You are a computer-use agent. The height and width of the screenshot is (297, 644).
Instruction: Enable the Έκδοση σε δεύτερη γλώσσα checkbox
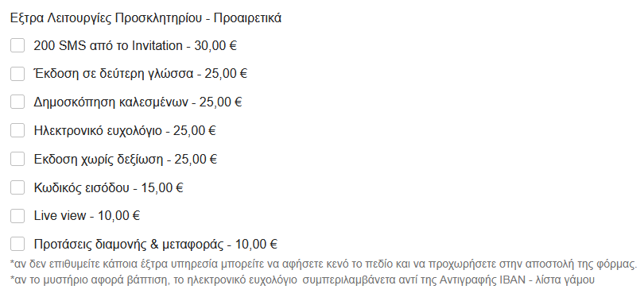[17, 74]
